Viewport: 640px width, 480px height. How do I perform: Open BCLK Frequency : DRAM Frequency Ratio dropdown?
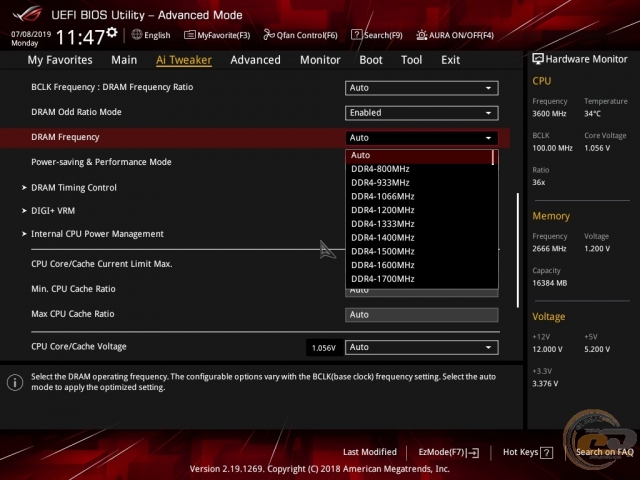[x=422, y=88]
